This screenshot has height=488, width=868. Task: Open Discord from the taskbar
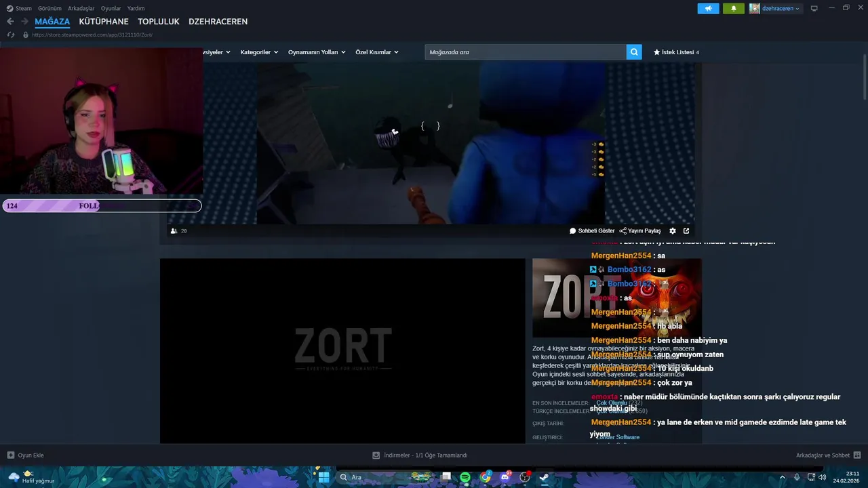[505, 477]
